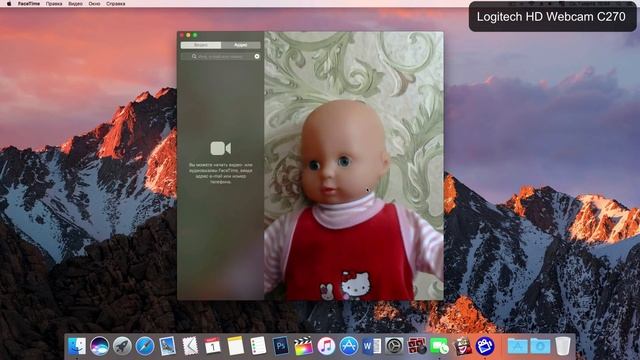Open the App Store in Dock
Image resolution: width=640 pixels, height=360 pixels.
click(x=349, y=346)
